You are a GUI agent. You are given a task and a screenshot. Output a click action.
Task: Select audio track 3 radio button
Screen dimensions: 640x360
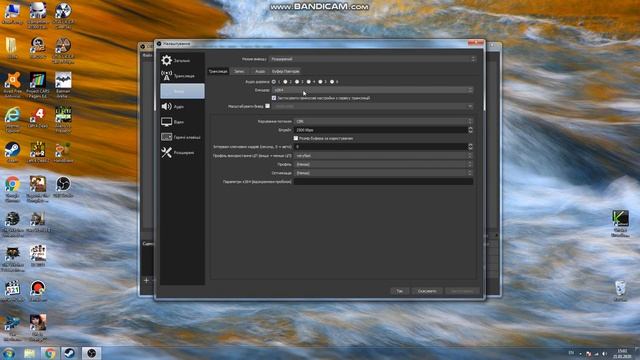297,82
